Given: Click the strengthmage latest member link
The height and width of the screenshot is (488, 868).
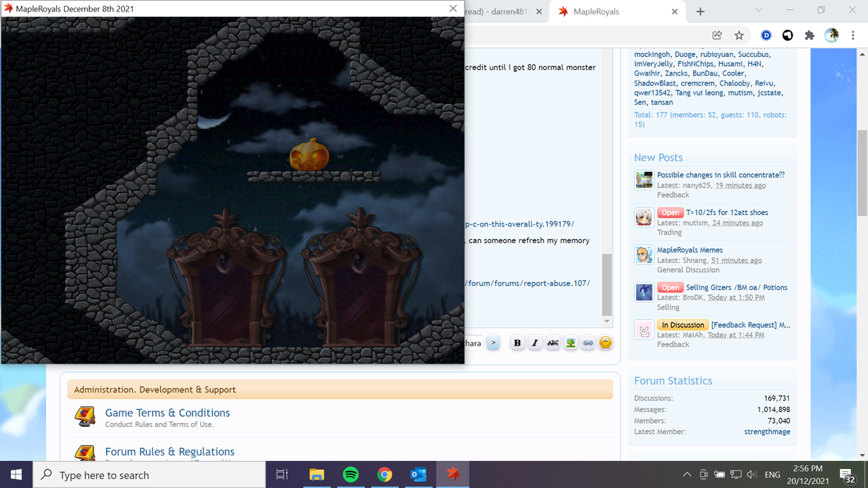Looking at the screenshot, I should tap(767, 432).
